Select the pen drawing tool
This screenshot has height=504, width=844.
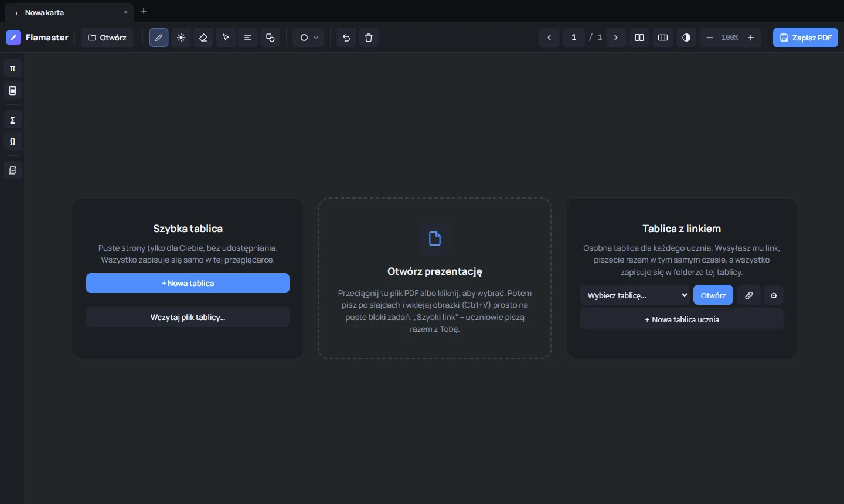[159, 38]
